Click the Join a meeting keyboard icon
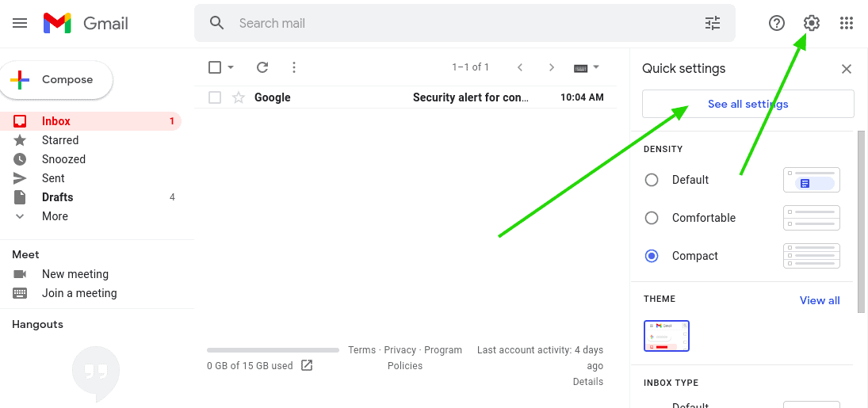The image size is (868, 408). point(20,293)
